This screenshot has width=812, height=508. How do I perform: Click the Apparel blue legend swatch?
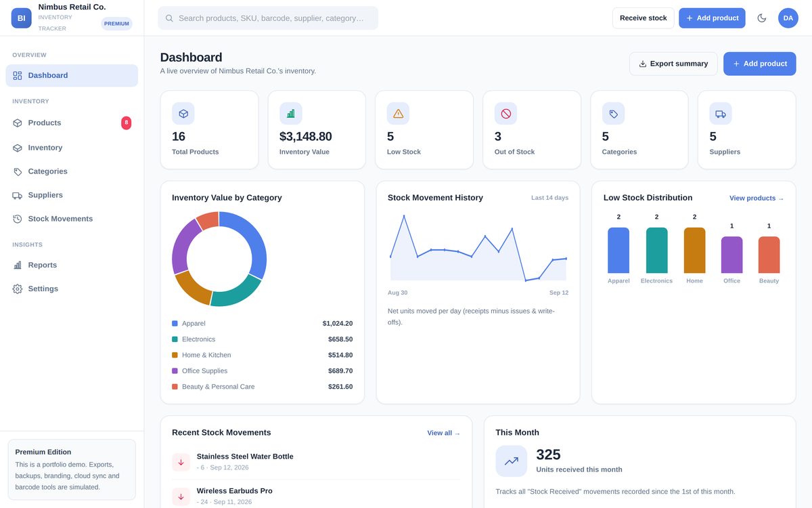coord(175,324)
